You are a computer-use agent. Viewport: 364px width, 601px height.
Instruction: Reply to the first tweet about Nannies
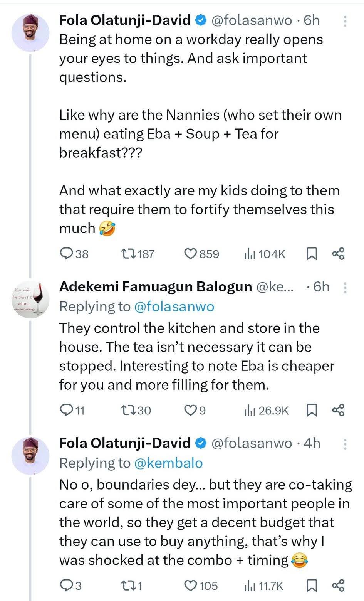[67, 253]
